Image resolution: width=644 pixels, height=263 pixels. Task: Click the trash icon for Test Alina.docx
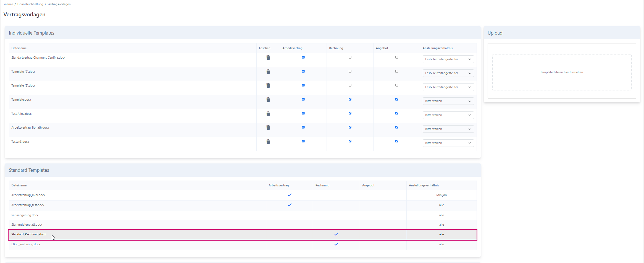[268, 114]
